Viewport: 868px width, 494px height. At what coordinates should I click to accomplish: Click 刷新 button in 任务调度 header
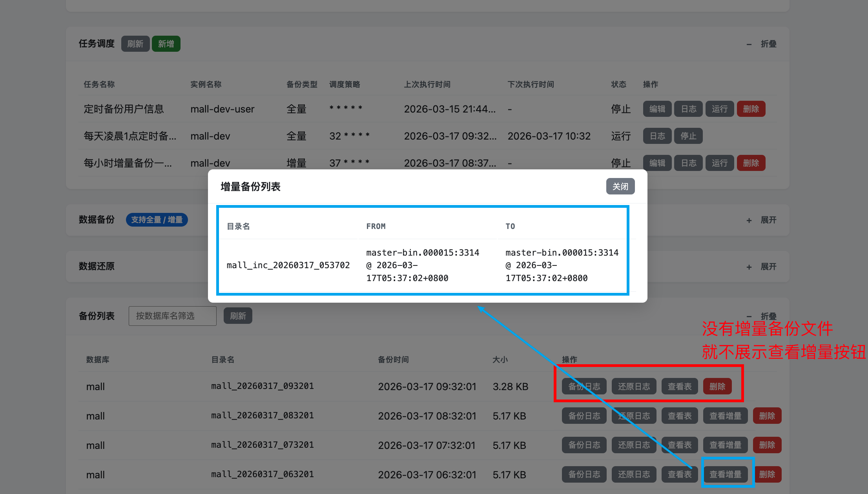(x=135, y=44)
